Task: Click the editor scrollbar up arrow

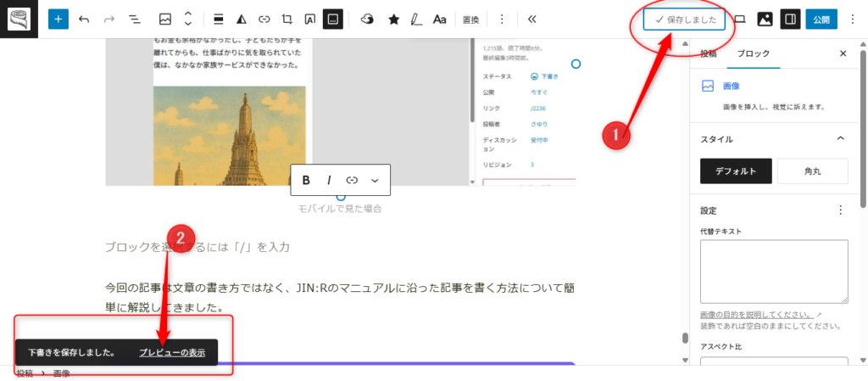Action: coord(685,44)
